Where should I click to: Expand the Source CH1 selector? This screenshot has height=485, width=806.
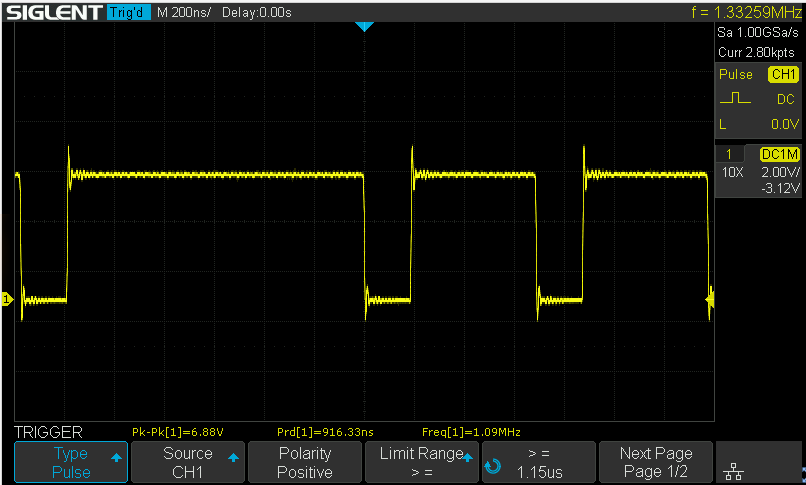[188, 463]
